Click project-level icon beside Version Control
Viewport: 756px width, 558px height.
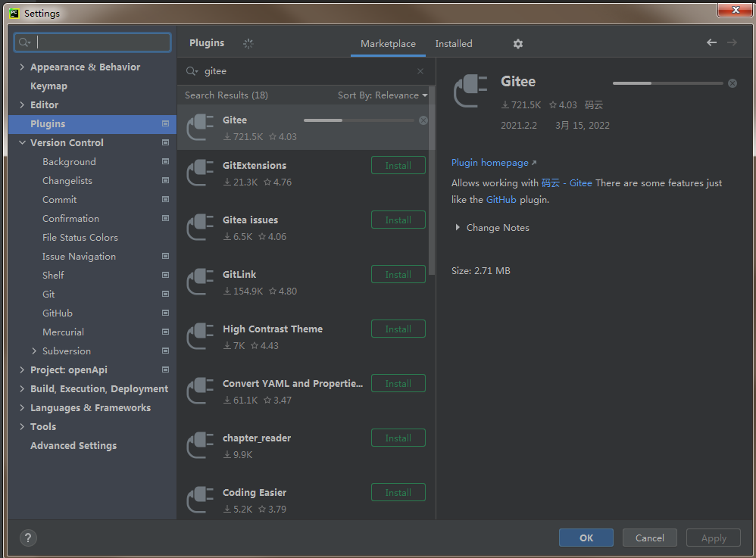tap(165, 142)
